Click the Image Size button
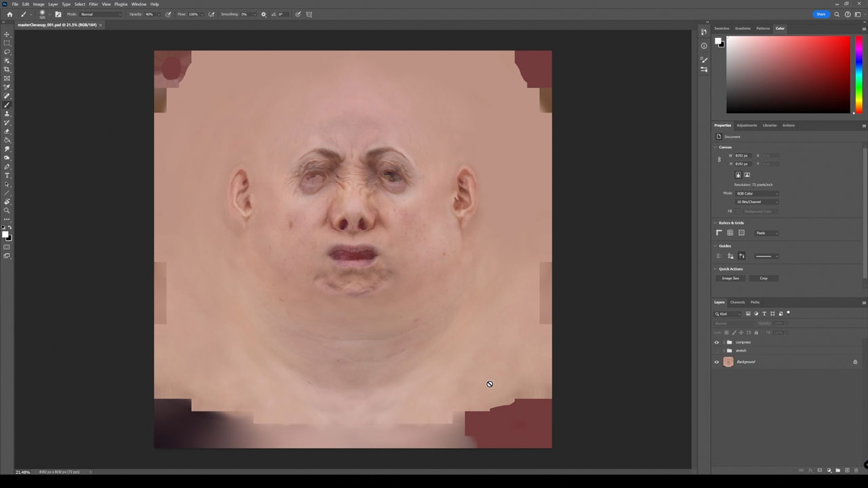Viewport: 868px width, 488px height. pyautogui.click(x=730, y=279)
